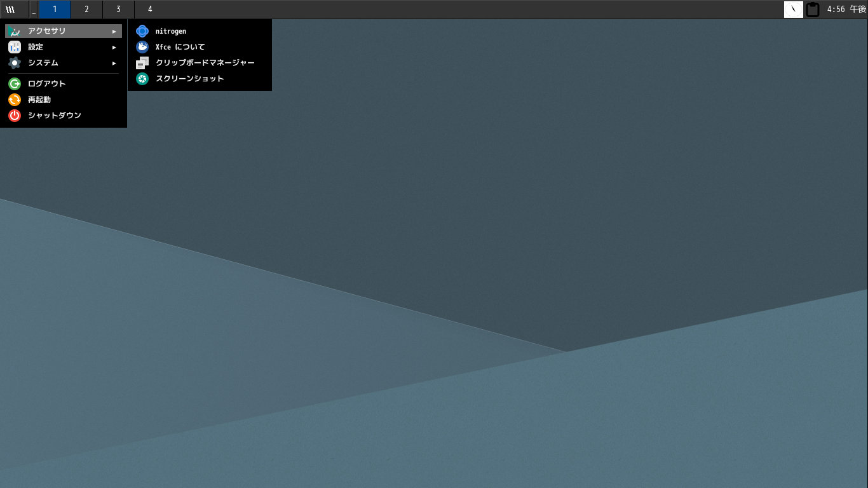868x488 pixels.
Task: Launch nitrogen from the accessories submenu
Action: point(200,31)
